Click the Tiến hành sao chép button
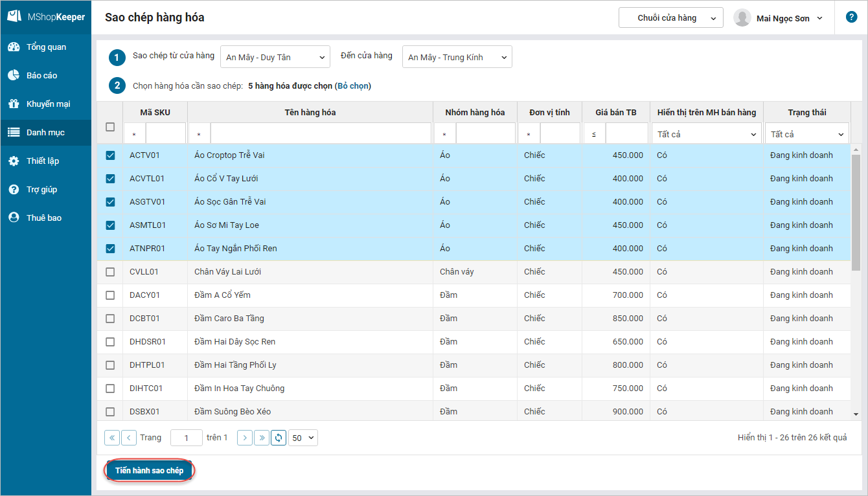 coord(150,471)
